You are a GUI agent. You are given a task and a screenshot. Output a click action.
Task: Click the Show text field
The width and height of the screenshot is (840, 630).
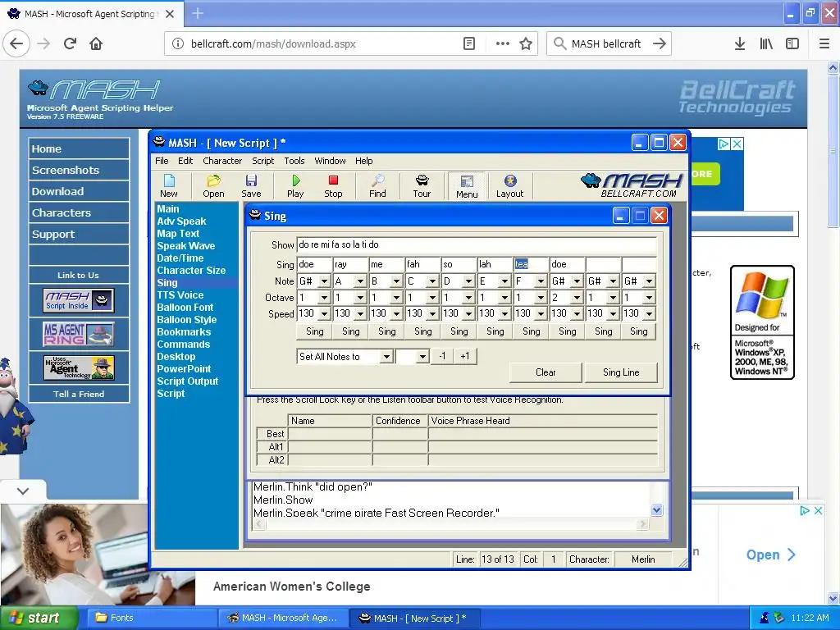pos(477,244)
